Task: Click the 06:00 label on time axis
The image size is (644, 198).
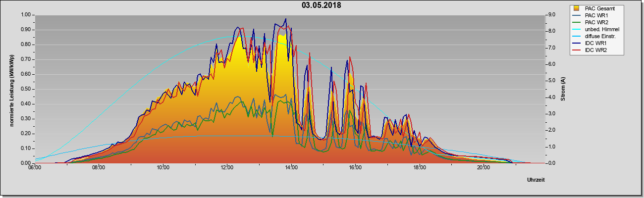Action: pyautogui.click(x=35, y=168)
